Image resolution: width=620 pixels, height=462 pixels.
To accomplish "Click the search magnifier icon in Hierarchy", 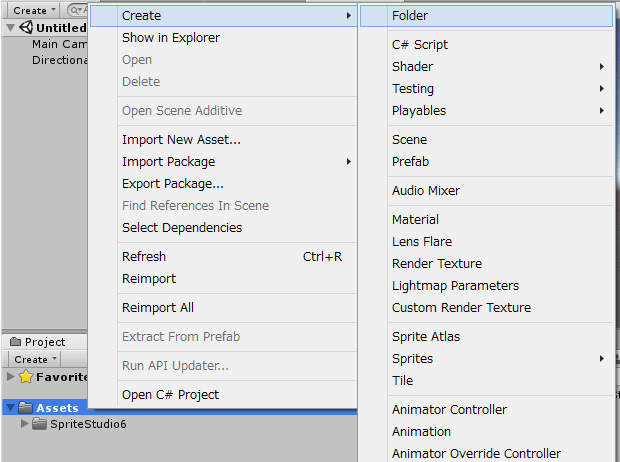I will (75, 10).
